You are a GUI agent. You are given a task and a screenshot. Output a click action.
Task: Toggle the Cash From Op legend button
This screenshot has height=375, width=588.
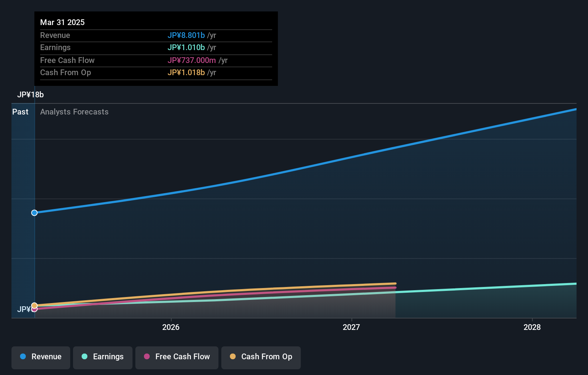click(x=261, y=357)
